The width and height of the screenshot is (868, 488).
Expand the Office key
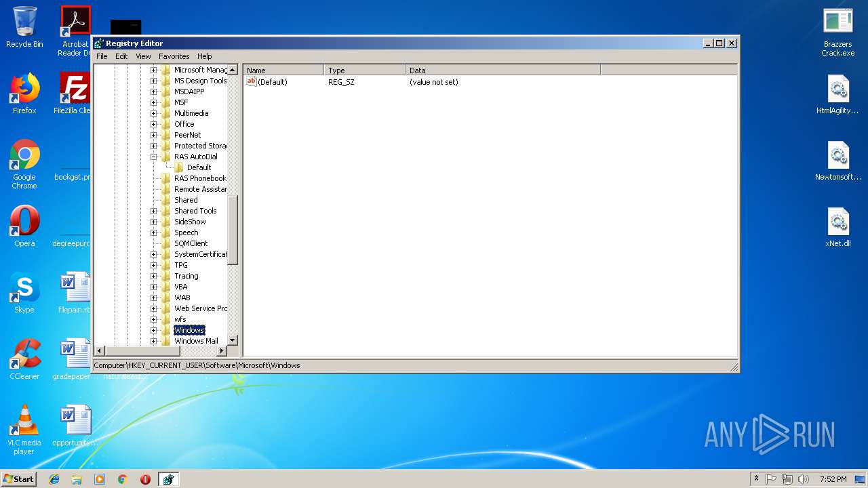coord(154,124)
